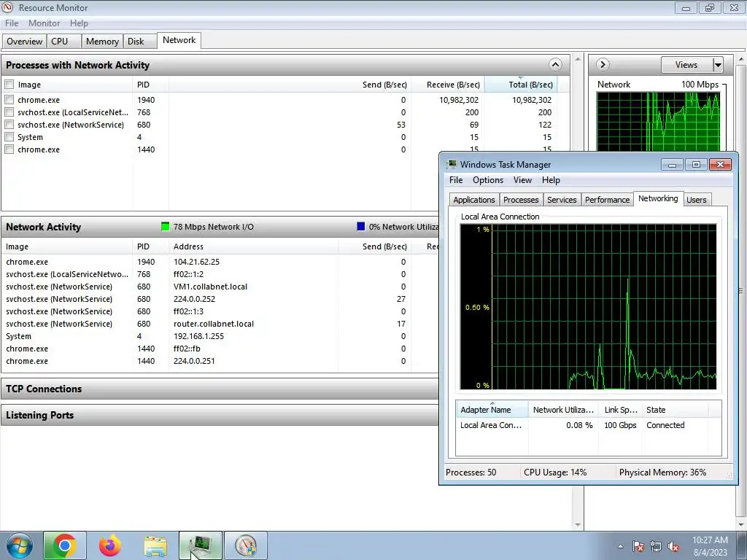Sort by Total (B/sec) column header
Image resolution: width=747 pixels, height=560 pixels.
521,85
